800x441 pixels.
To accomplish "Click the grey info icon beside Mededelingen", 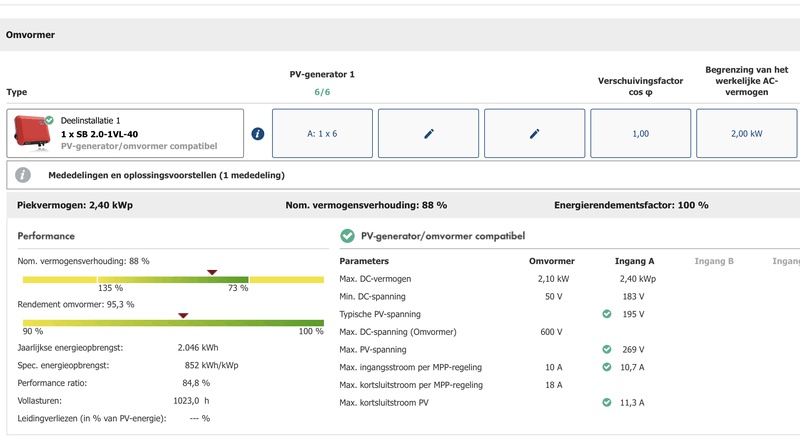I will click(x=23, y=175).
